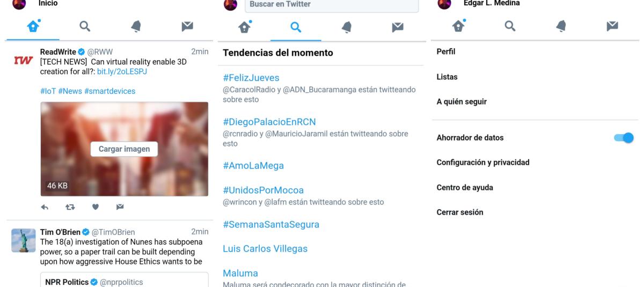Toggle the Ahorrador de datos switch

(624, 138)
